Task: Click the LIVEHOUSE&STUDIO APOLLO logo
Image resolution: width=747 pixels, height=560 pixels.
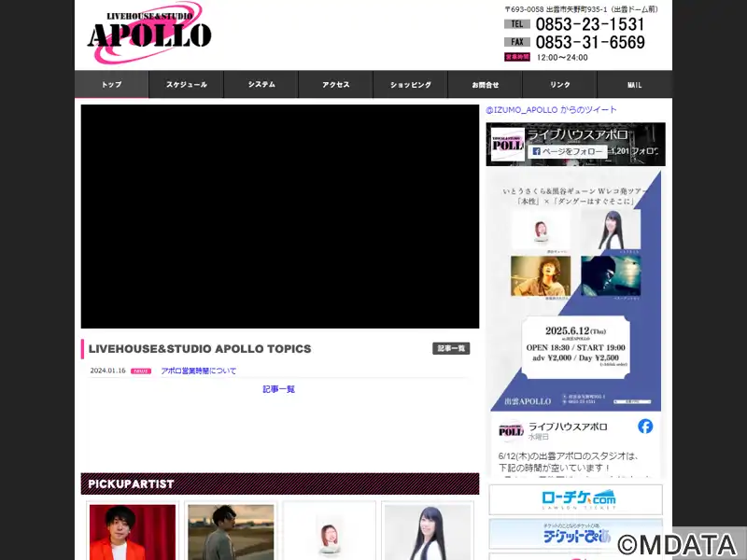Action: (149, 33)
